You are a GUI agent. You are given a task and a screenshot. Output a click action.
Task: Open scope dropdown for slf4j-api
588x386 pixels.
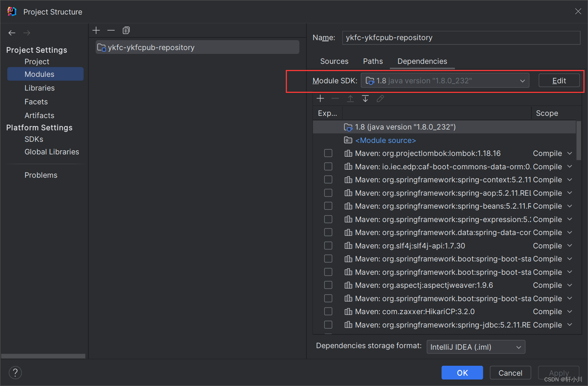[x=570, y=246]
